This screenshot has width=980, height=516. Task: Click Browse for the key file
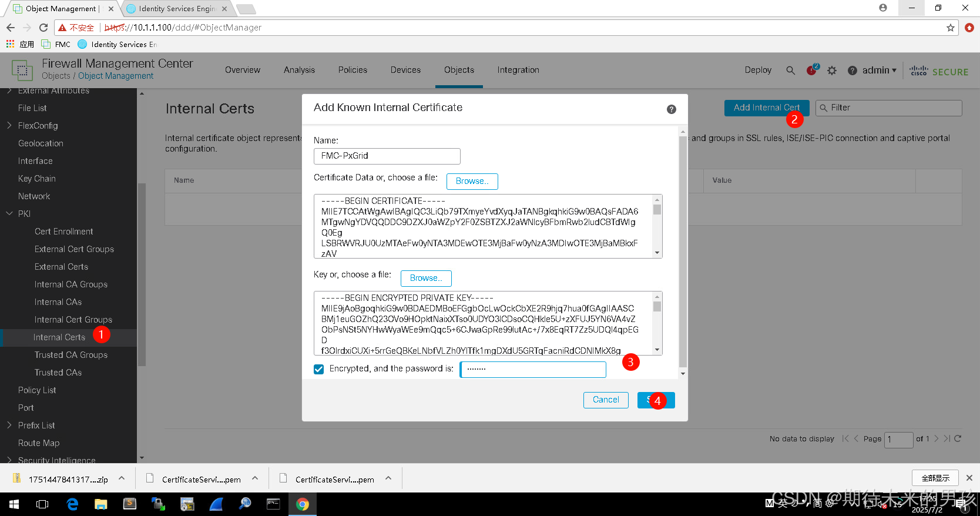pyautogui.click(x=426, y=279)
